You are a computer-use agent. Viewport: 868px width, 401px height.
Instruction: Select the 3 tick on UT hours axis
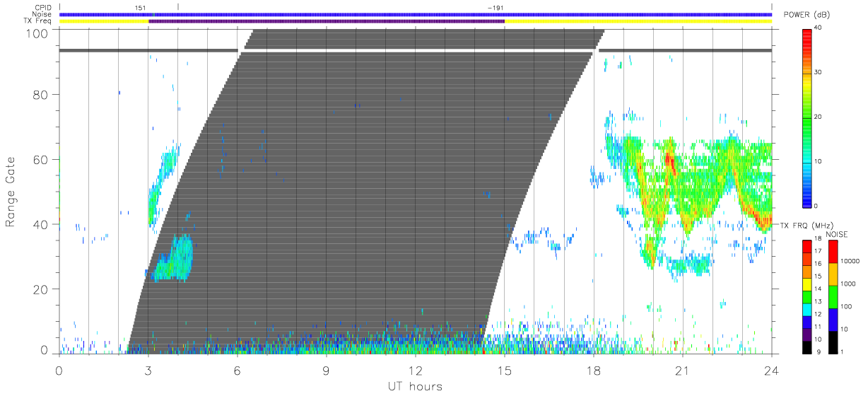click(148, 369)
